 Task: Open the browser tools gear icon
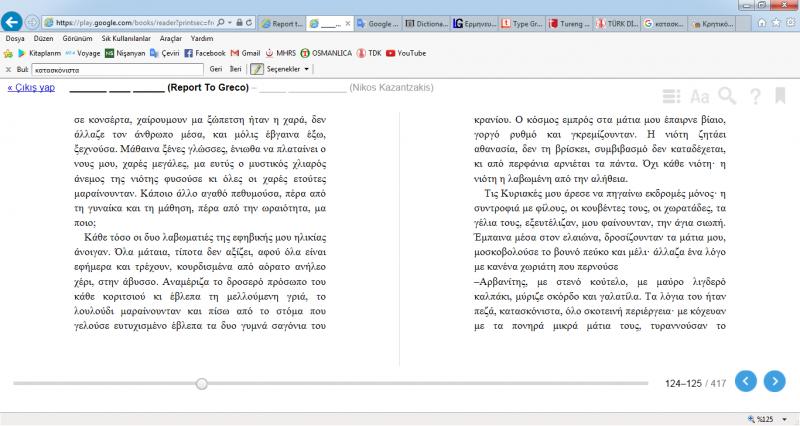point(791,23)
